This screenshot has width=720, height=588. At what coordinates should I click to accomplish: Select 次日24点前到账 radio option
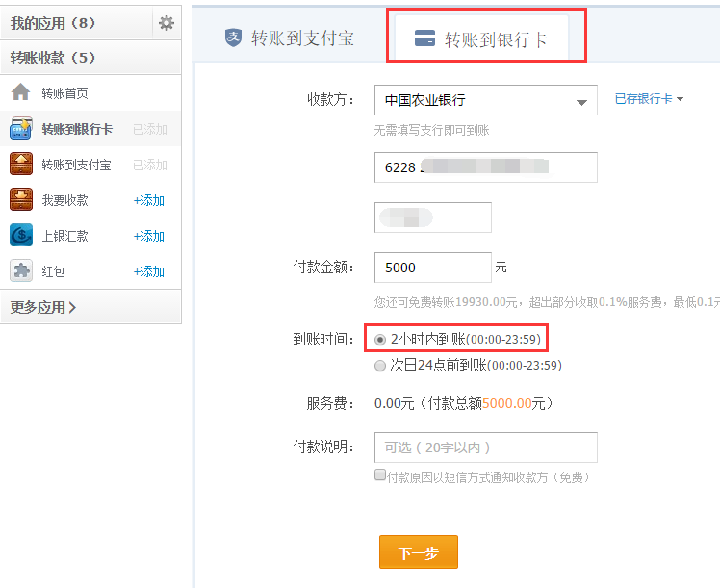click(x=380, y=366)
